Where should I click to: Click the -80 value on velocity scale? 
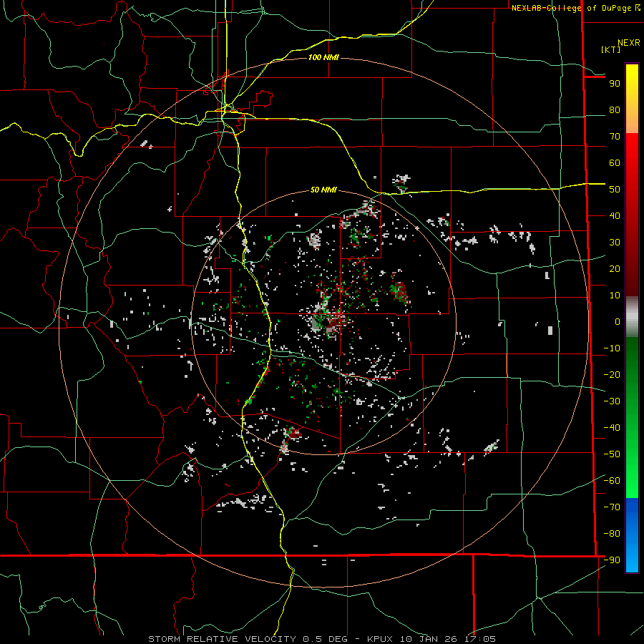tap(612, 534)
